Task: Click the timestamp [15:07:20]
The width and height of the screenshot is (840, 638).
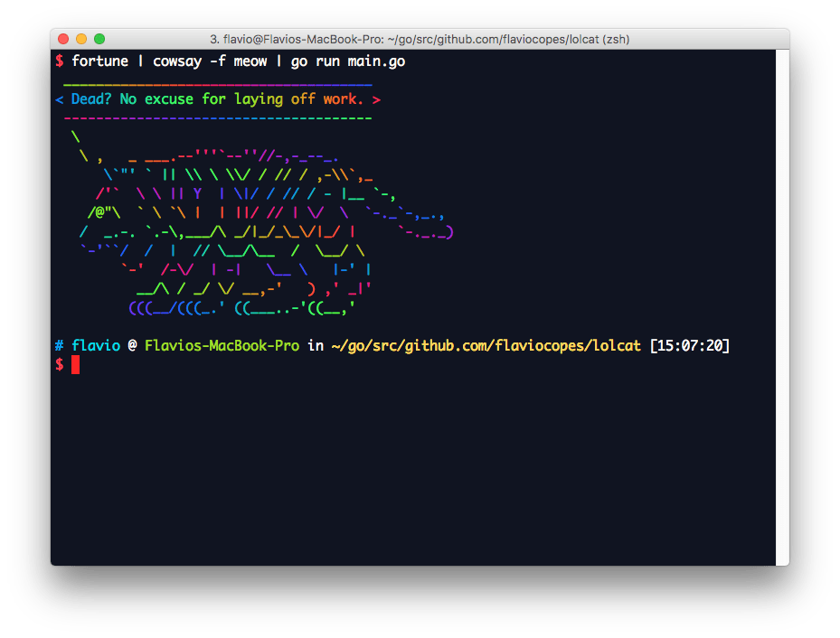Action: point(690,346)
